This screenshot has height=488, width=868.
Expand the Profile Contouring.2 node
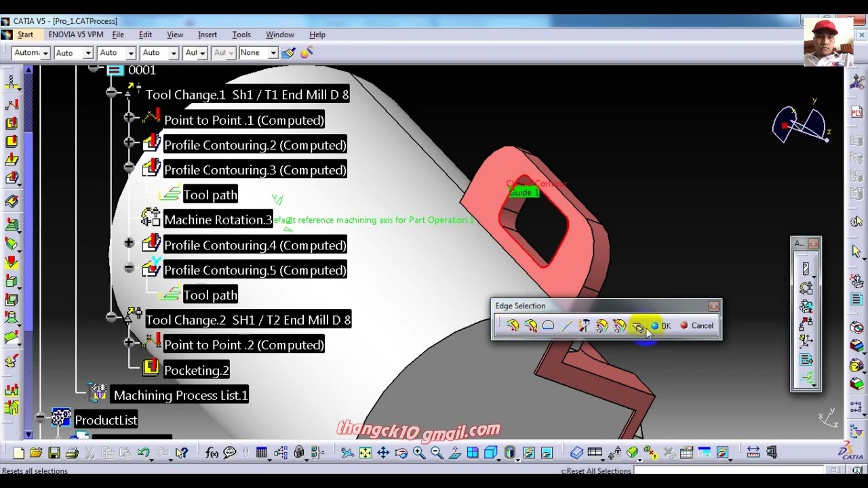pyautogui.click(x=129, y=142)
